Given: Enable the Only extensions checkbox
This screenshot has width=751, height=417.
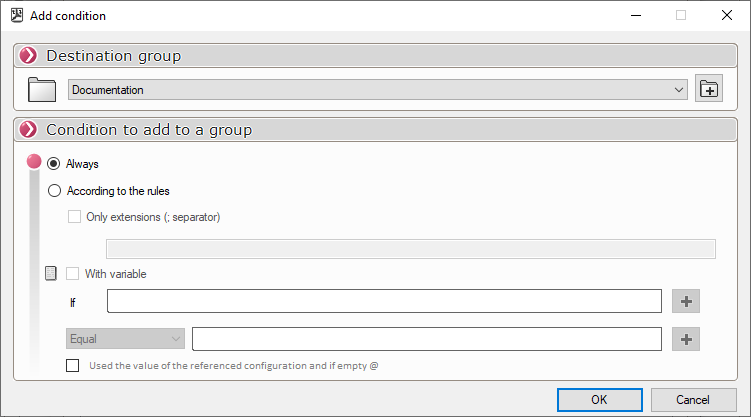Looking at the screenshot, I should tap(74, 217).
